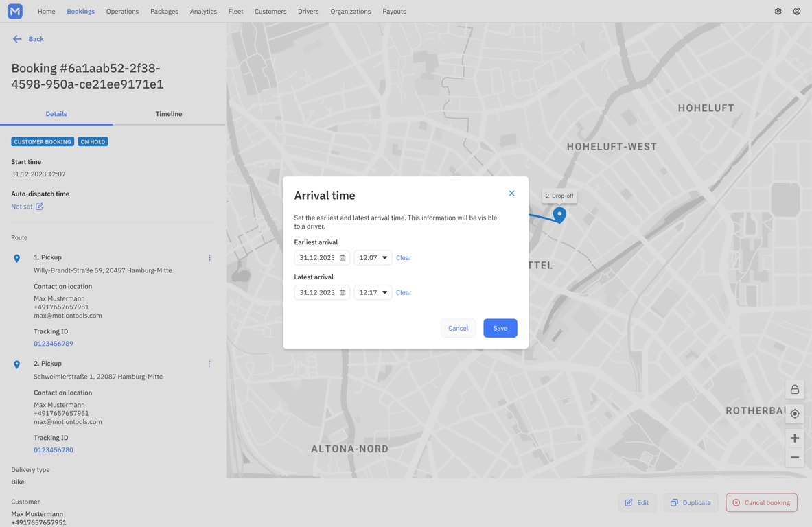
Task: Duplicate this booking
Action: tap(691, 503)
